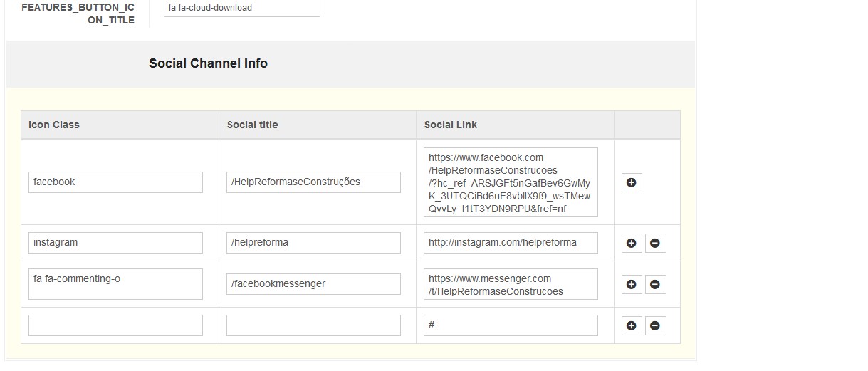
Task: Add a row after instagram row
Action: 631,243
